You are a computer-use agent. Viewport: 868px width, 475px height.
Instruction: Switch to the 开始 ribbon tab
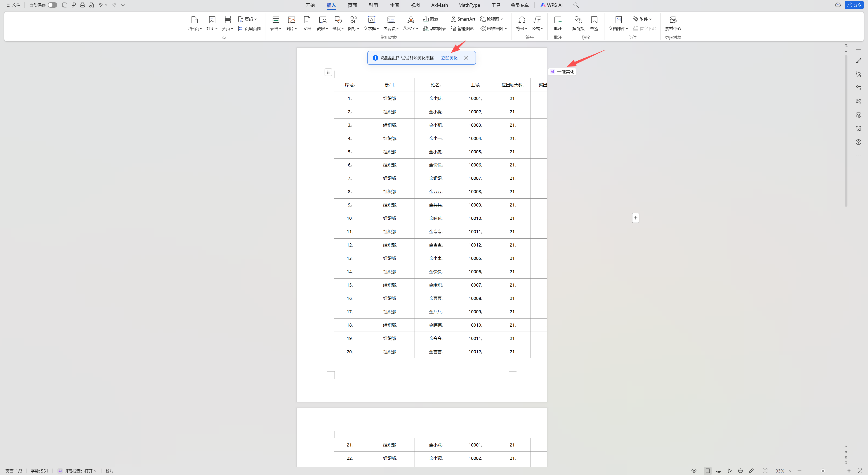(310, 5)
